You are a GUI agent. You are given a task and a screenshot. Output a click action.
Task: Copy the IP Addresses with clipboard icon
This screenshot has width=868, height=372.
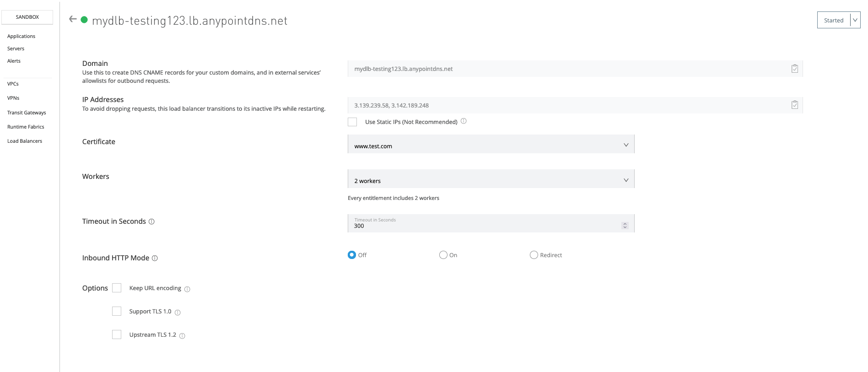[x=794, y=105]
